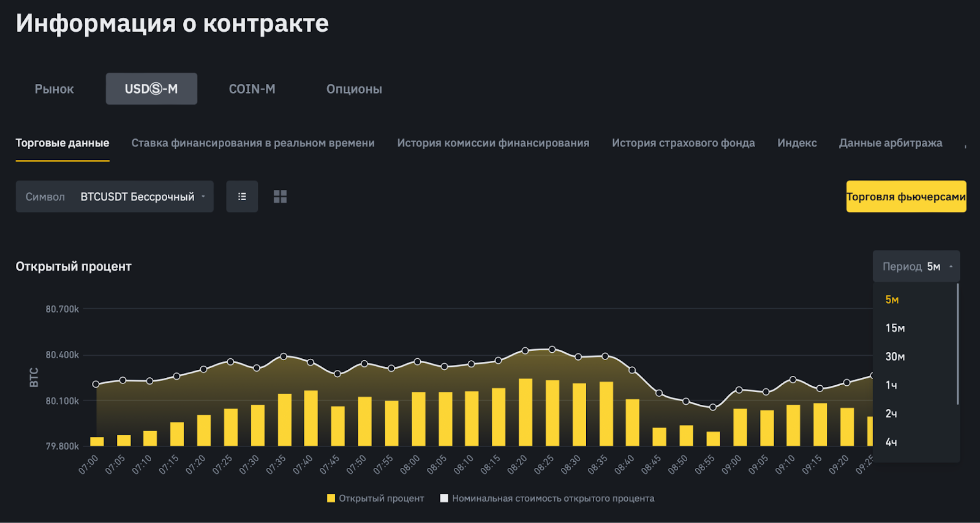Switch to grid view icon
The height and width of the screenshot is (523, 980).
point(280,197)
